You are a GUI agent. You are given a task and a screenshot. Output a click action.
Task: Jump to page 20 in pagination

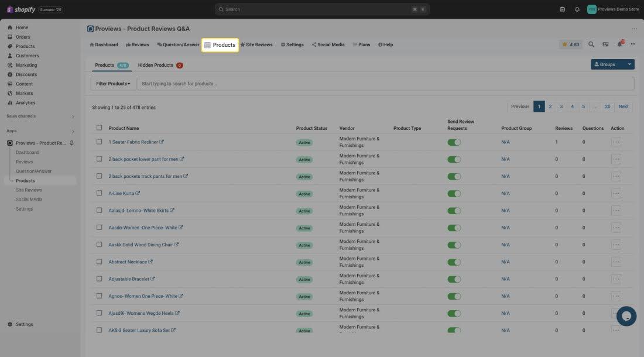coord(608,107)
